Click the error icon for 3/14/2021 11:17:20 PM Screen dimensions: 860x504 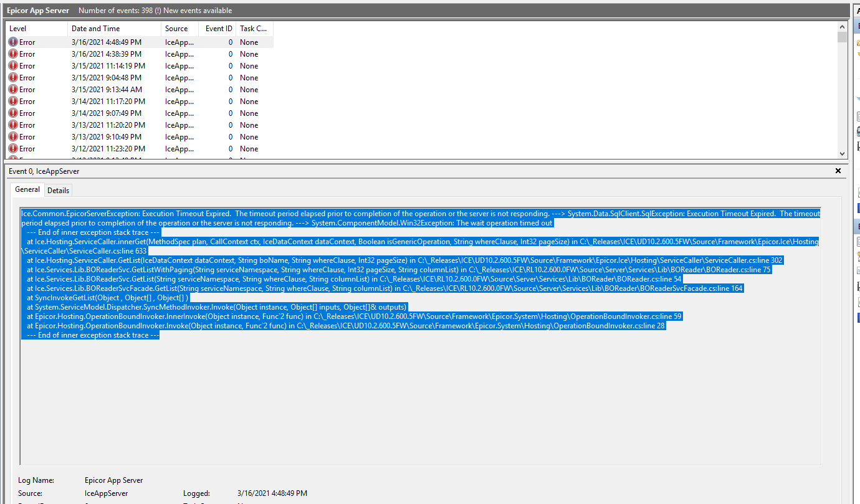[13, 102]
